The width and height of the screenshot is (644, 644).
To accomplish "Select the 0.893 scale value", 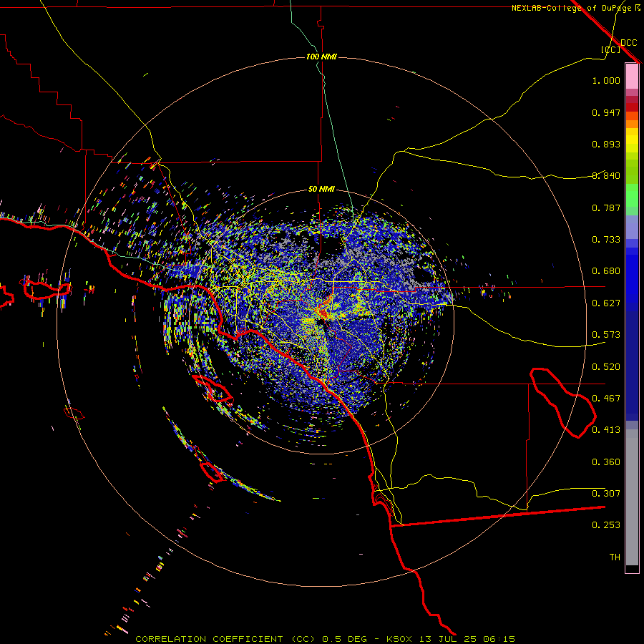I will click(x=606, y=144).
